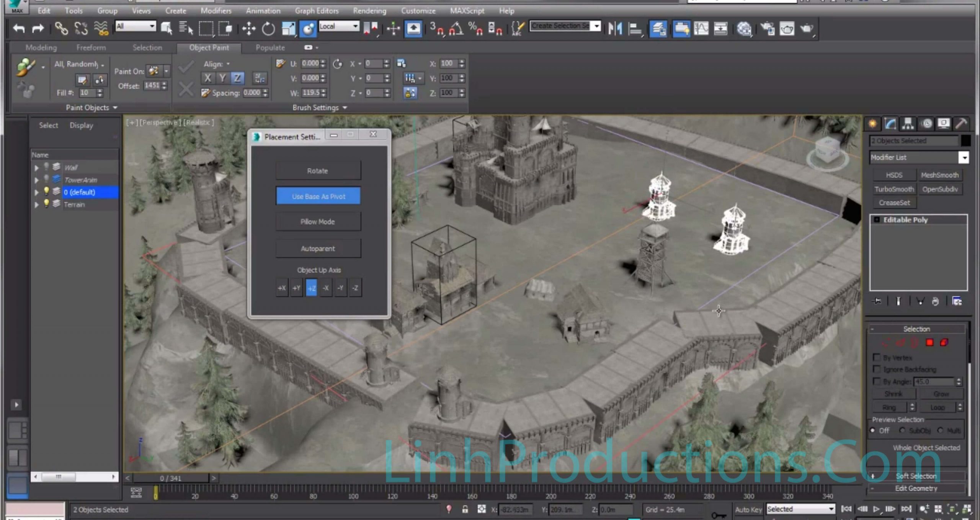Image resolution: width=980 pixels, height=520 pixels.
Task: Open the Utilities hammer panel
Action: click(x=961, y=123)
